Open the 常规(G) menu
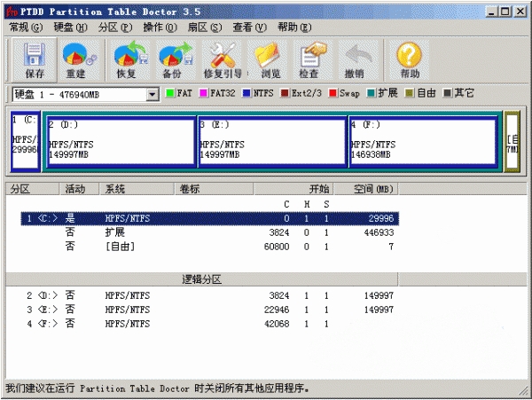The width and height of the screenshot is (532, 400). (x=26, y=27)
